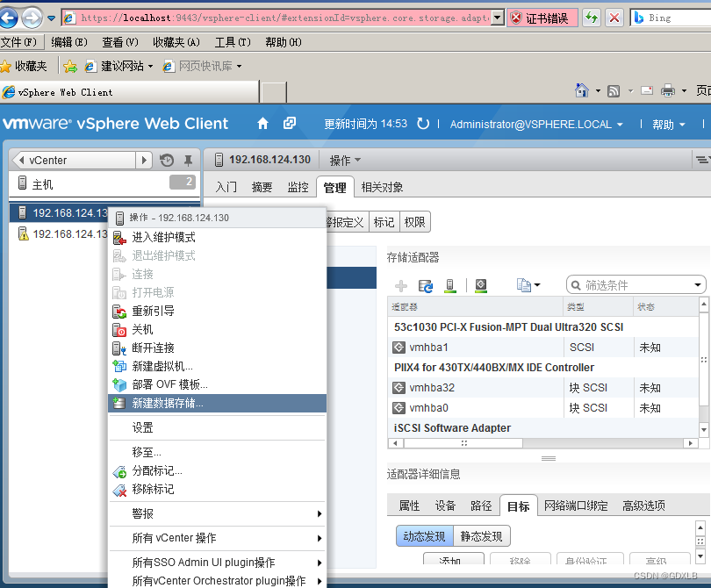Open the copy export dropdown icon

coord(528,285)
